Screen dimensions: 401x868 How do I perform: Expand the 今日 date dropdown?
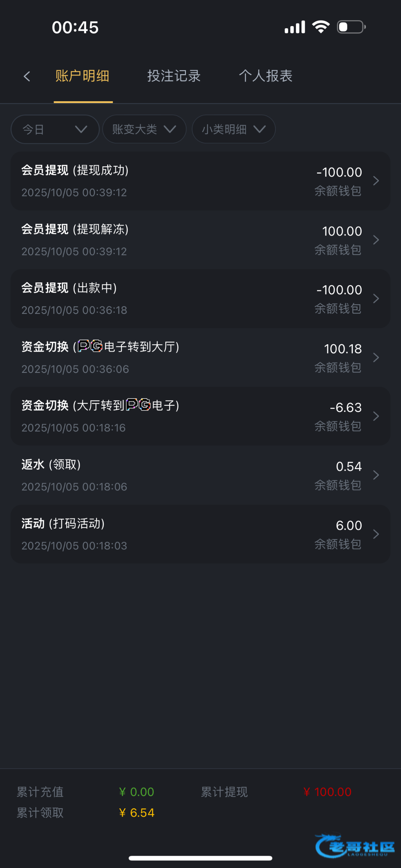[x=55, y=129]
